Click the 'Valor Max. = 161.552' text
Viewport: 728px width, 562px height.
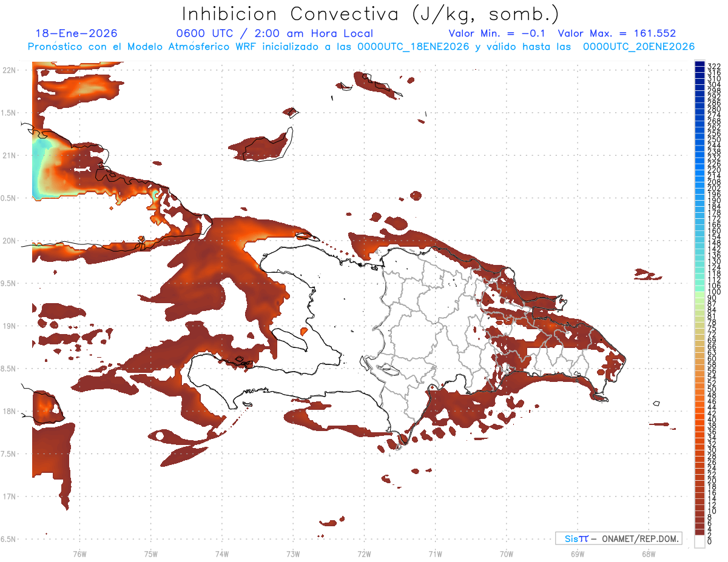pos(617,33)
